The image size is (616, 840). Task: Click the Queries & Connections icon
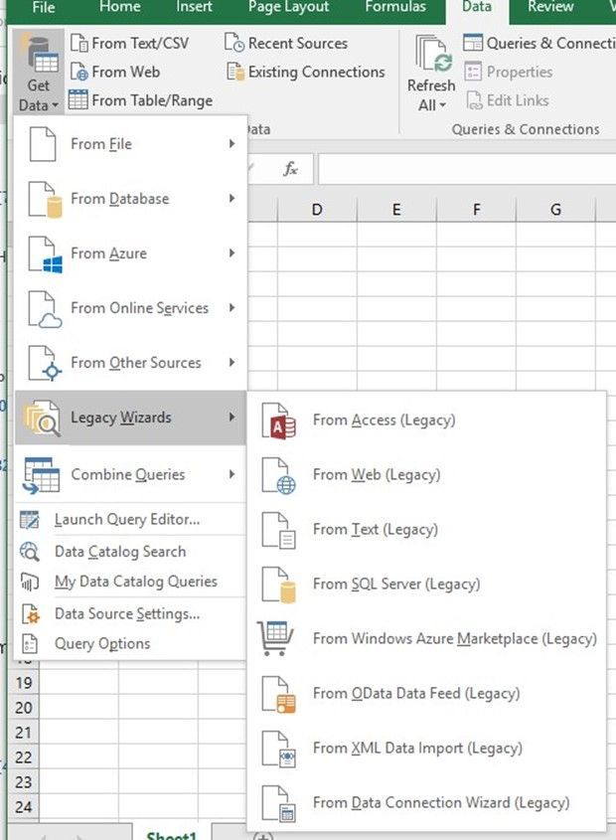pyautogui.click(x=473, y=43)
